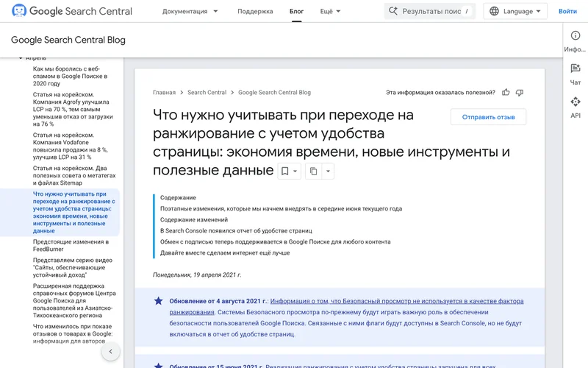Open sidebar article Предстоящие изменения в FeedBurner

(71, 245)
